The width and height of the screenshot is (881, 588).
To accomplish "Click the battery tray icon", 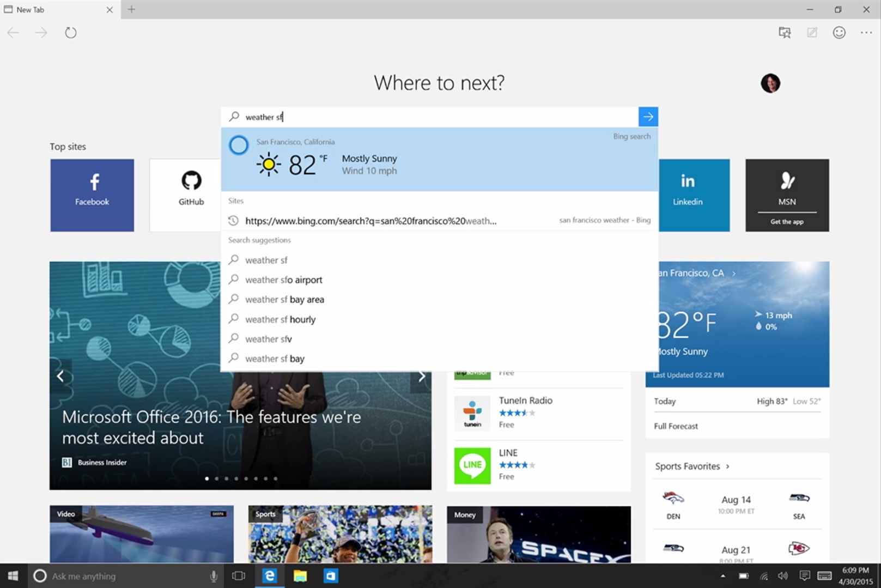I will [744, 576].
